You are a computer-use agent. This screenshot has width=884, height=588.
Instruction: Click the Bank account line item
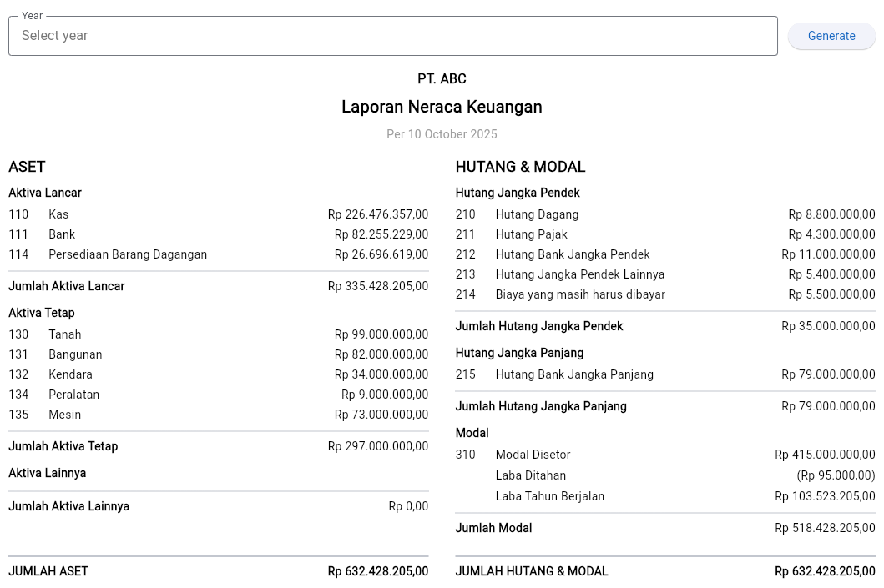[x=62, y=234]
